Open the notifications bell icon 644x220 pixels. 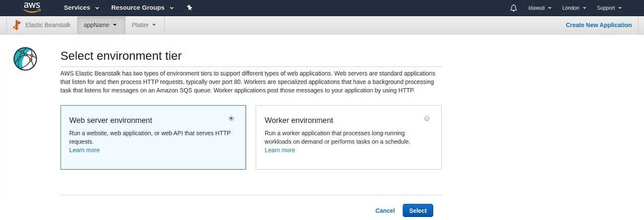(x=513, y=8)
